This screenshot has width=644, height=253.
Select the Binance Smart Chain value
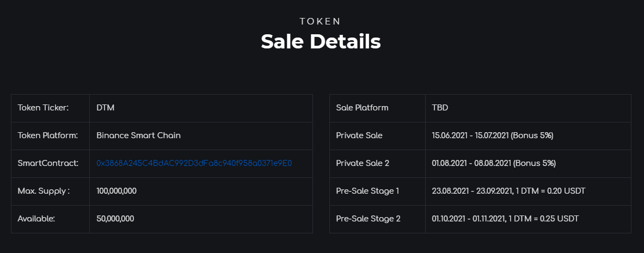coord(138,135)
